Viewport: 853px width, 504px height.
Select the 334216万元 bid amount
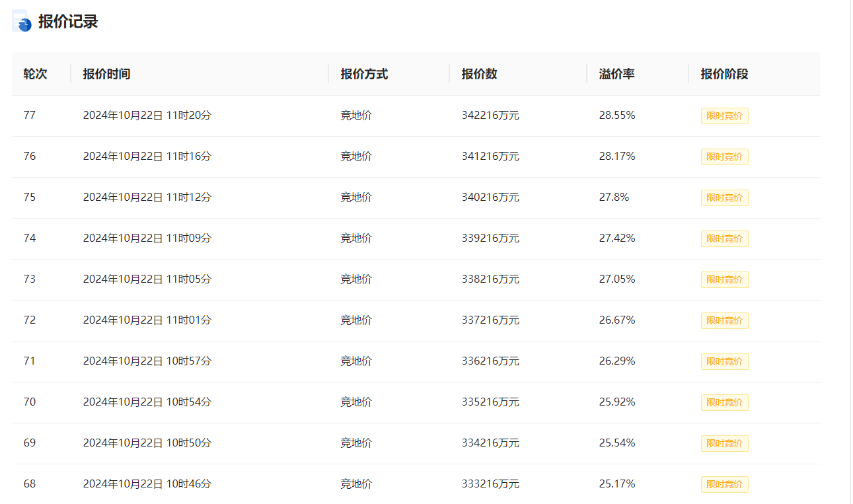click(490, 443)
